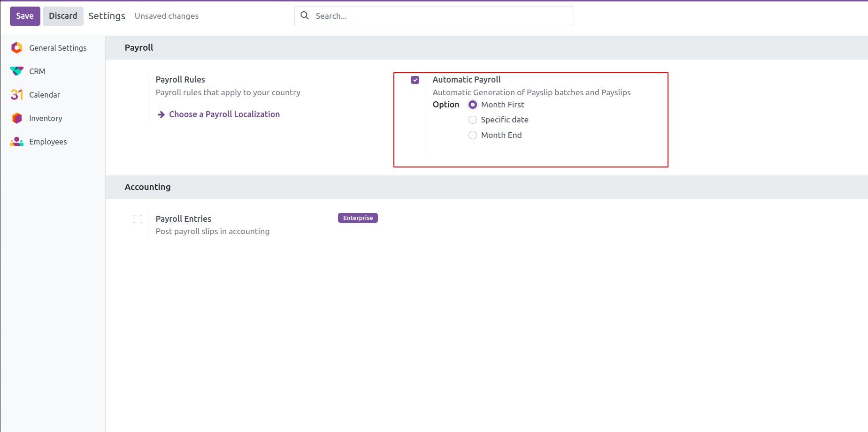Discard the unsaved changes
Image resolution: width=868 pixels, height=432 pixels.
pyautogui.click(x=63, y=16)
